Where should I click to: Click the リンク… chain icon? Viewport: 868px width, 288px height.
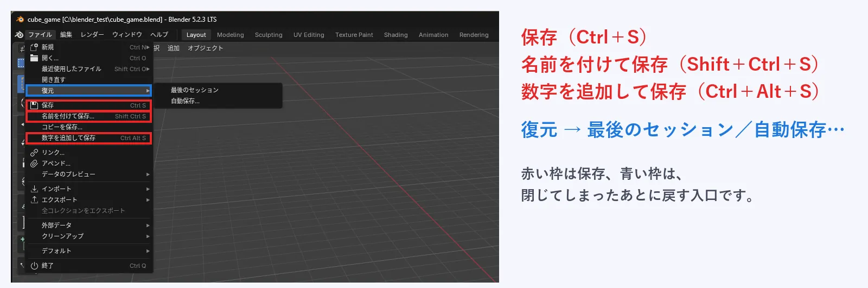tap(34, 153)
